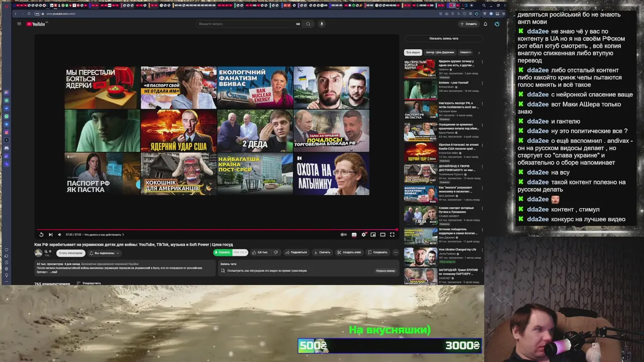Open the Вы подписаны subscription dropdown
The width and height of the screenshot is (644, 362).
coord(104,253)
